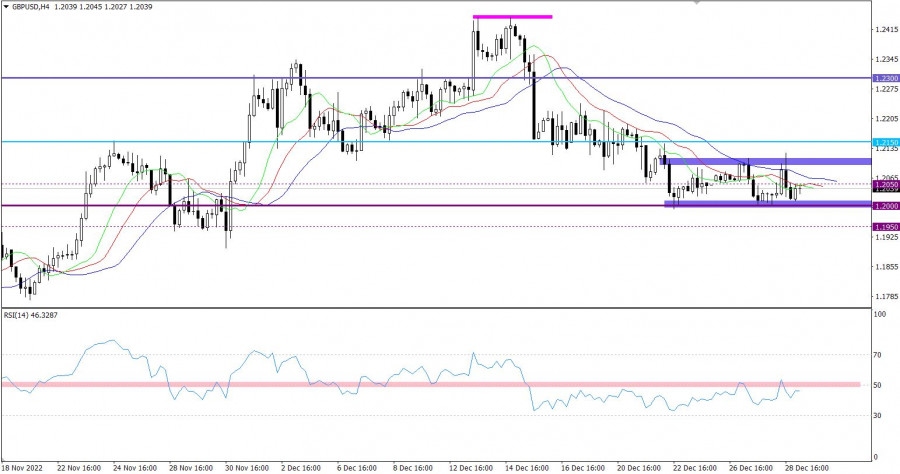Click the cyan 1.2150 price level tag
The height and width of the screenshot is (474, 900).
886,142
